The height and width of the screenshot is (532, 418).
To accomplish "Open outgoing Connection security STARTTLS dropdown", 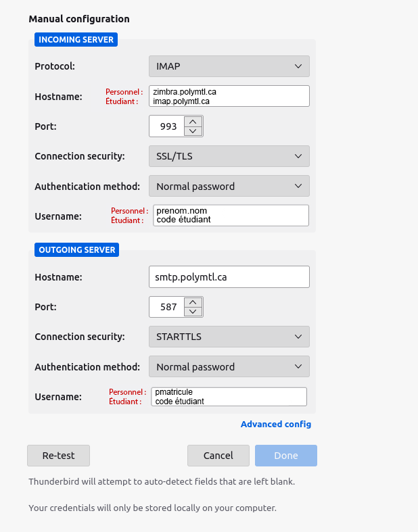I will [229, 337].
